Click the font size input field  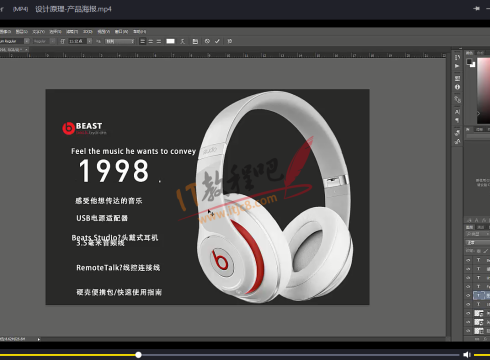coord(77,41)
